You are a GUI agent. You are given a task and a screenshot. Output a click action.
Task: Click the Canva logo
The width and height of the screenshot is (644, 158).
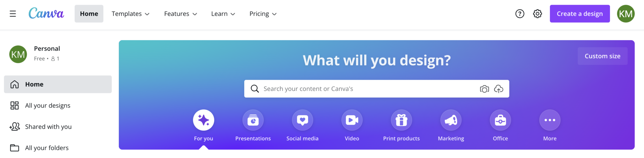point(46,14)
